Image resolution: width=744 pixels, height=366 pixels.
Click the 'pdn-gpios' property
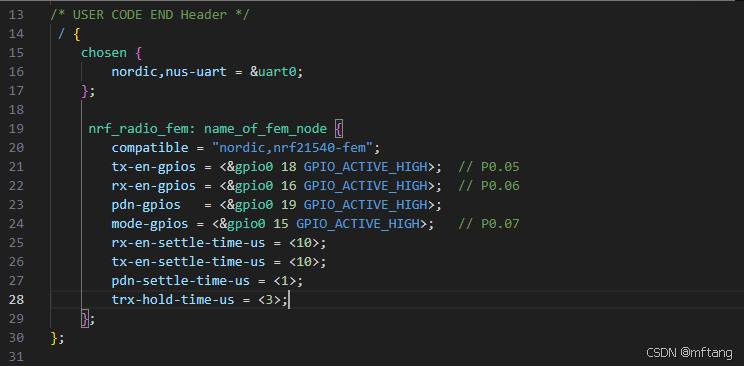[146, 205]
